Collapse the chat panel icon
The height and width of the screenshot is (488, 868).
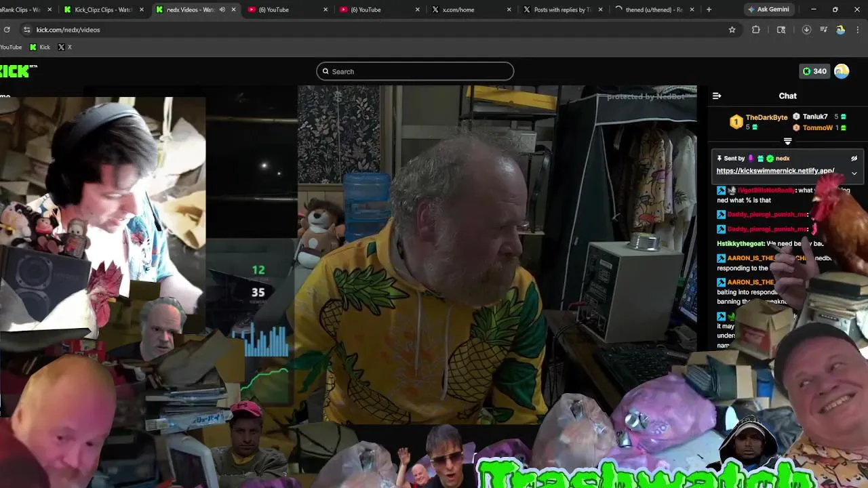tap(717, 96)
